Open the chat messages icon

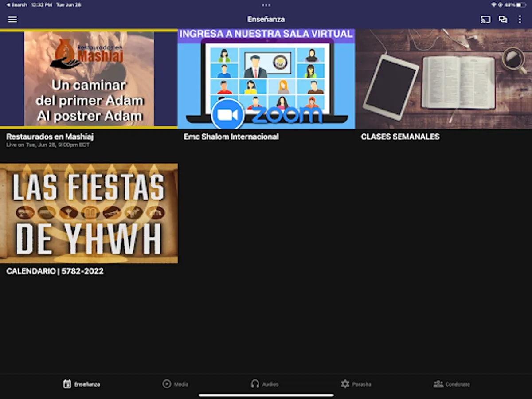click(x=503, y=20)
